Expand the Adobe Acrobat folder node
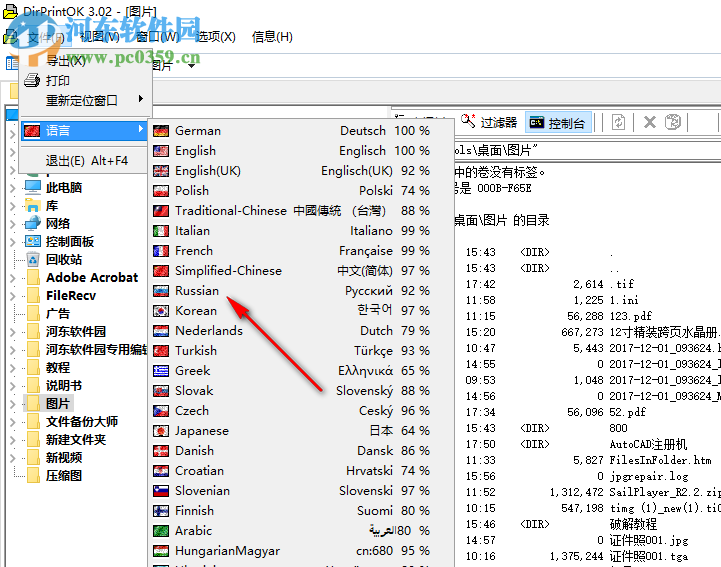The image size is (721, 567). [x=12, y=278]
